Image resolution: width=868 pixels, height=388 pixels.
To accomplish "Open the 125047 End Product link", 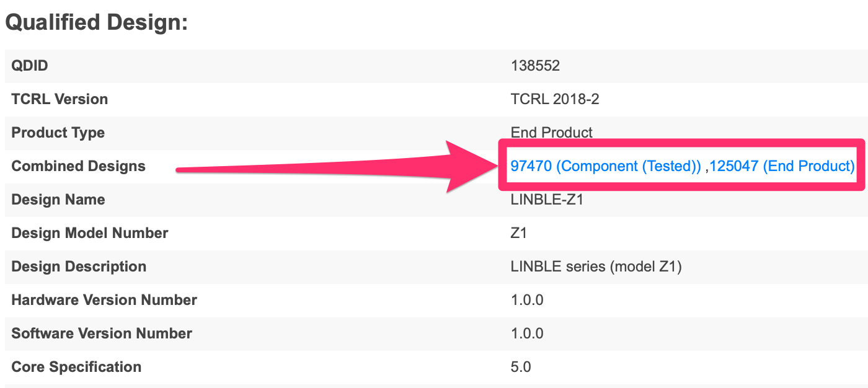I will (782, 166).
